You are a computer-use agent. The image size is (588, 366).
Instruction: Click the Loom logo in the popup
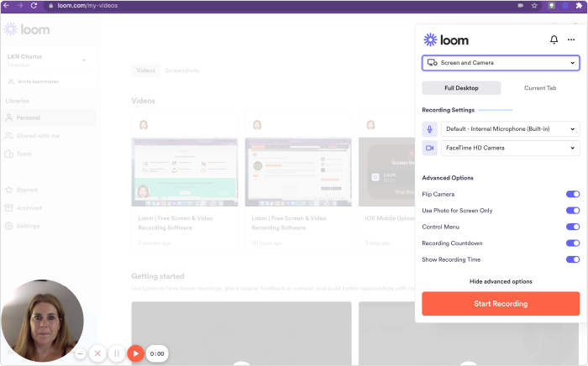click(446, 39)
